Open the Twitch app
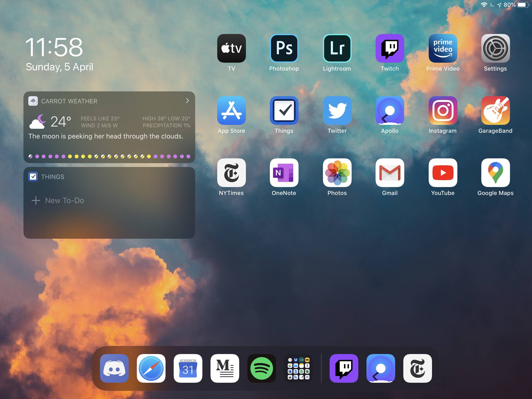Image resolution: width=532 pixels, height=399 pixels. coord(390,48)
